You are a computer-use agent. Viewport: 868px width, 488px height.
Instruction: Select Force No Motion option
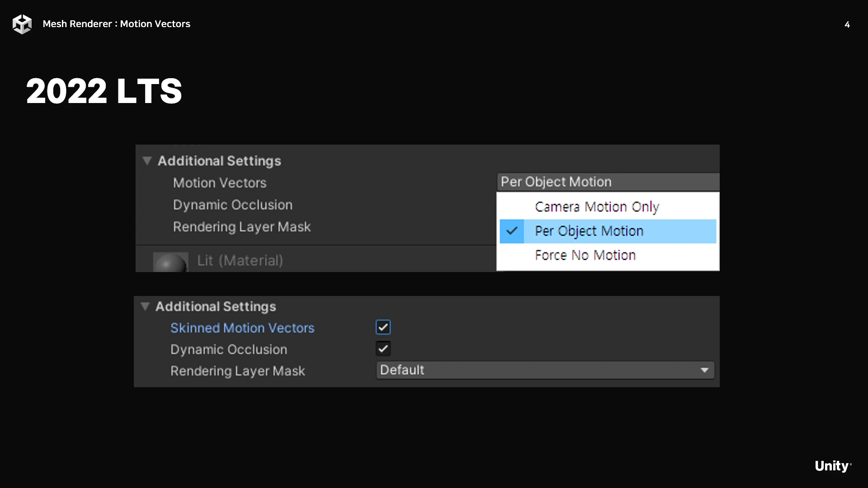click(585, 255)
